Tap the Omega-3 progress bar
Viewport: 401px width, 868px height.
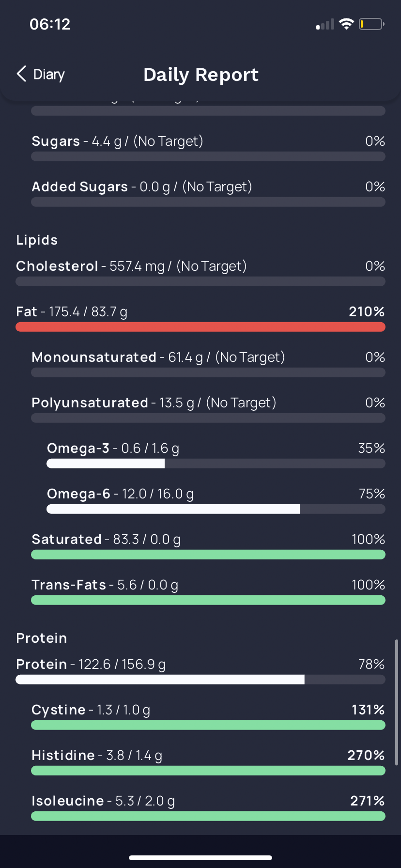216,464
